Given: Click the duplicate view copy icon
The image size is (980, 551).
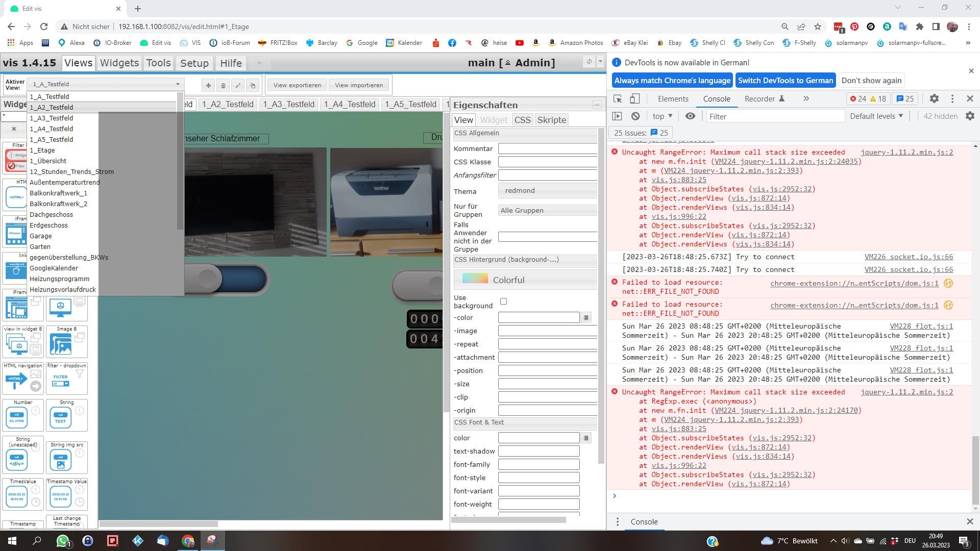Looking at the screenshot, I should [x=253, y=85].
